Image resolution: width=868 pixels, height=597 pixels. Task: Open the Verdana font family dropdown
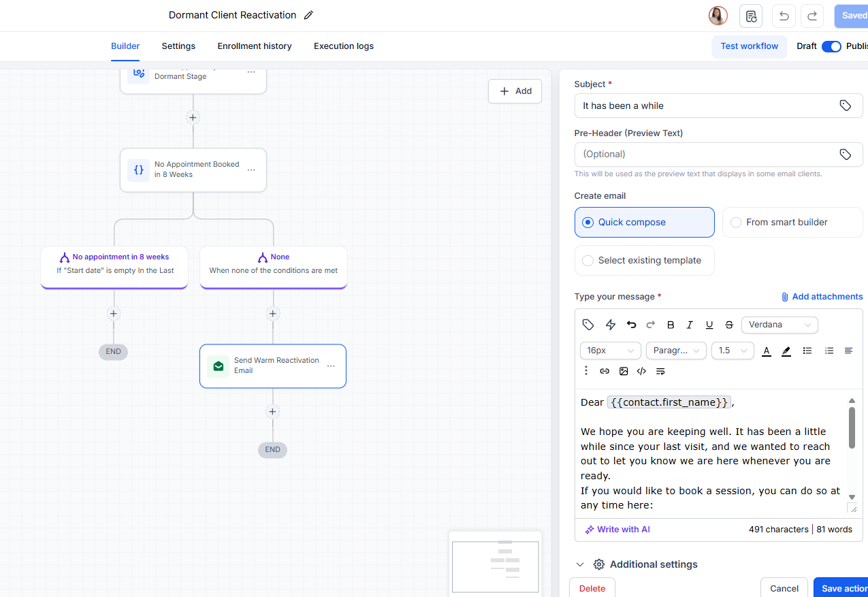coord(779,325)
